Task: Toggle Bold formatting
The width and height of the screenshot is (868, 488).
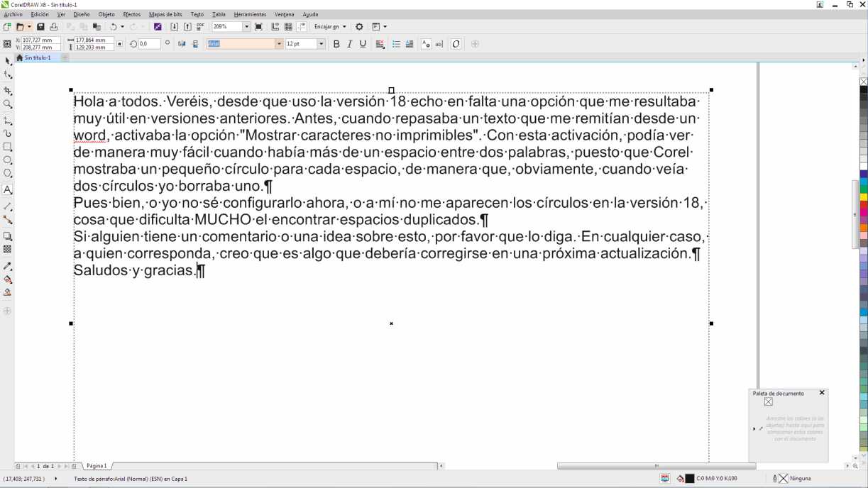Action: pyautogui.click(x=336, y=44)
